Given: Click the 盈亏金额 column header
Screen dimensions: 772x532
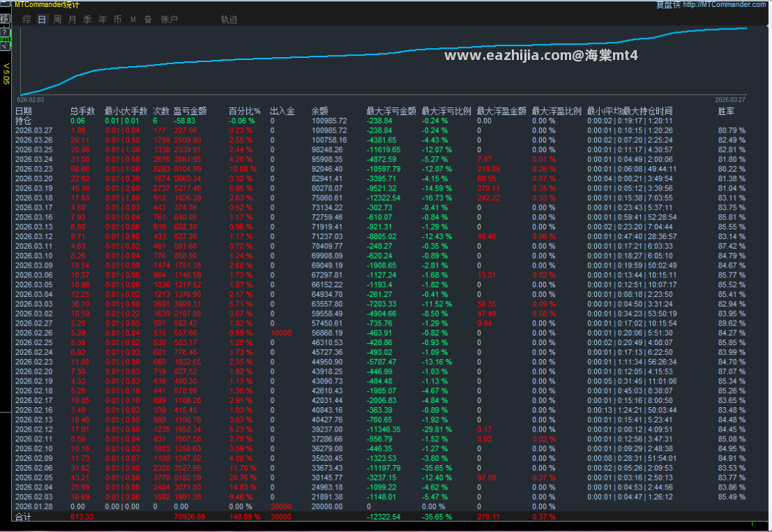Looking at the screenshot, I should 190,111.
